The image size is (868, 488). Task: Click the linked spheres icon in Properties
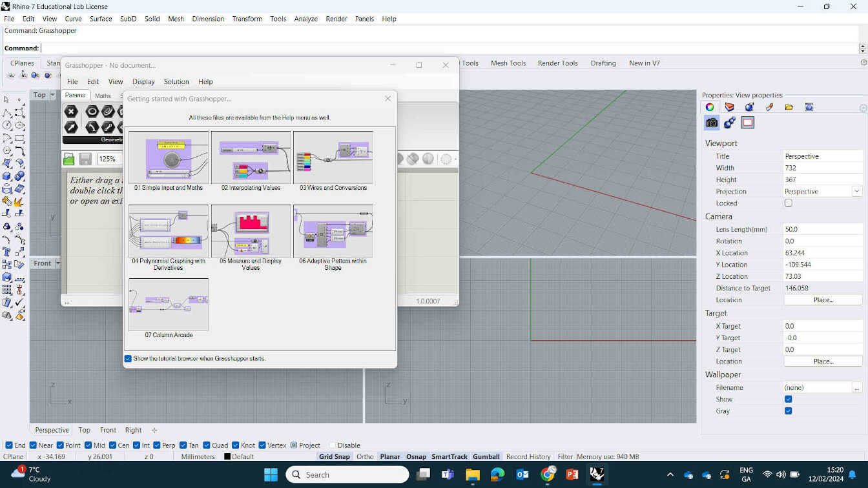coord(730,123)
